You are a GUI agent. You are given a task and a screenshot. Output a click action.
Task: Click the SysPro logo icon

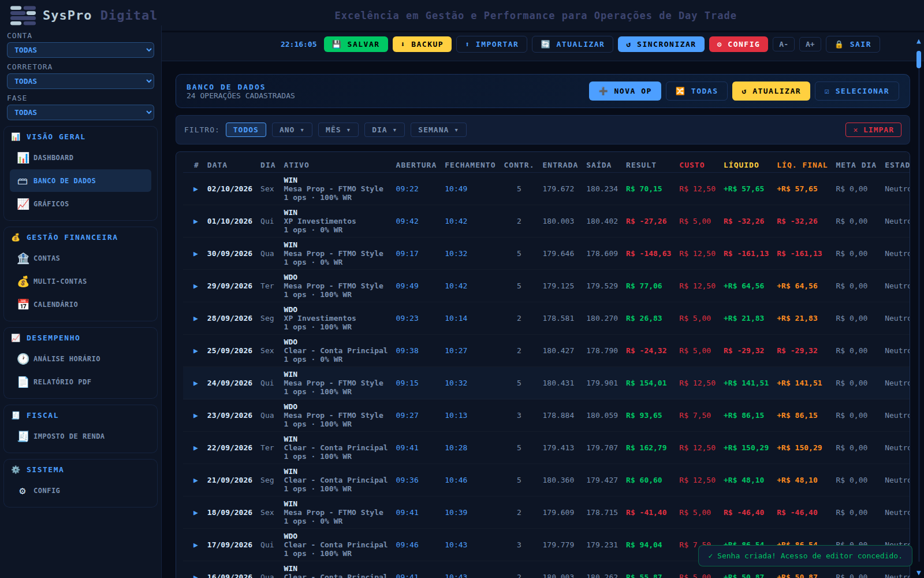tap(23, 16)
